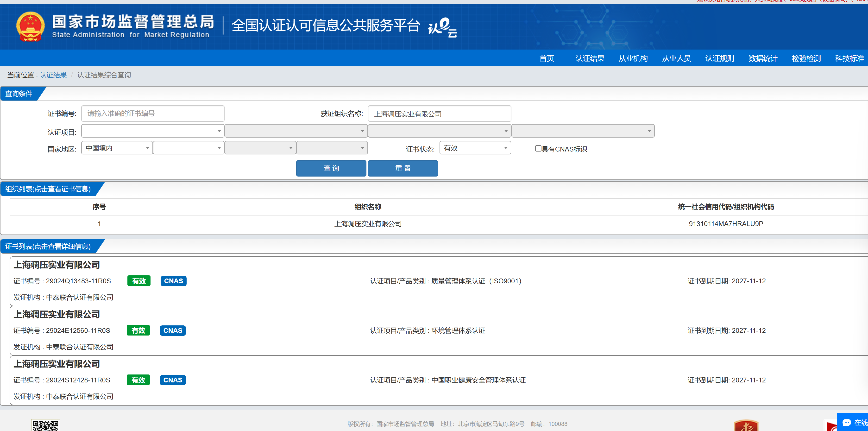Viewport: 868px width, 431px height.
Task: Click the 查询 search button
Action: tap(331, 168)
